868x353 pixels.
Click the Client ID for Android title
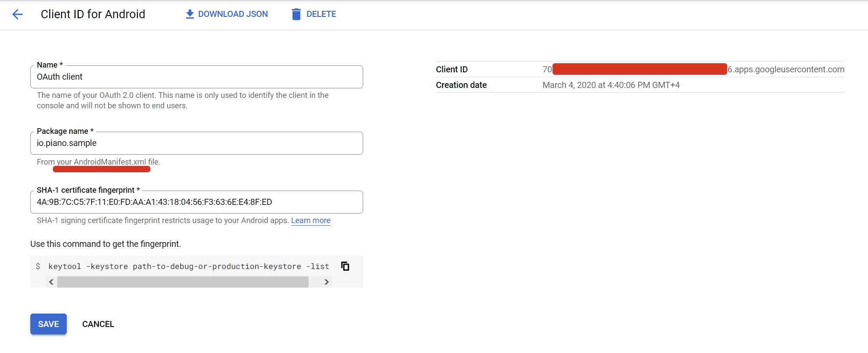(93, 14)
